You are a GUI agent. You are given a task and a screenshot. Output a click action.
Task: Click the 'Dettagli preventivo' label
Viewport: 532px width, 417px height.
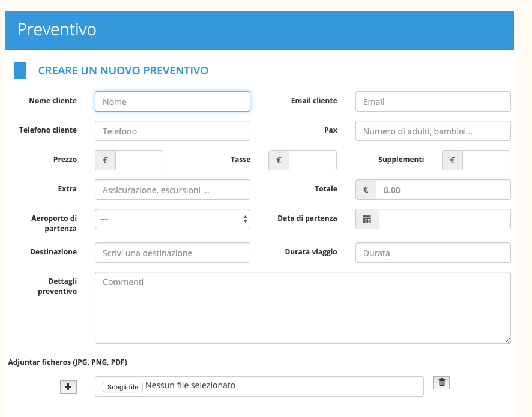57,286
